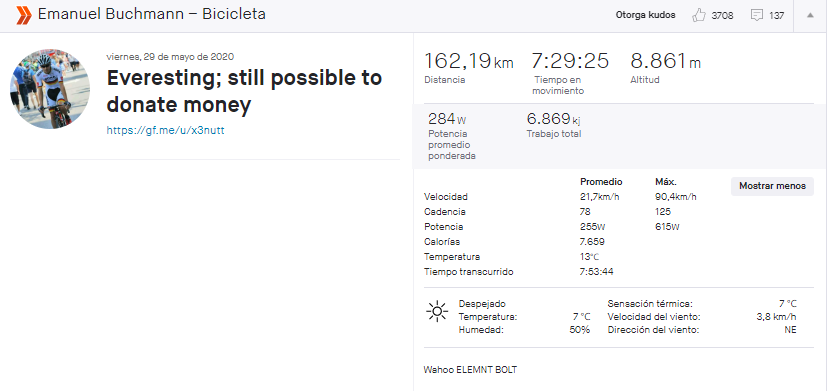828x391 pixels.
Task: Open the 3708 kudos count
Action: pyautogui.click(x=722, y=16)
